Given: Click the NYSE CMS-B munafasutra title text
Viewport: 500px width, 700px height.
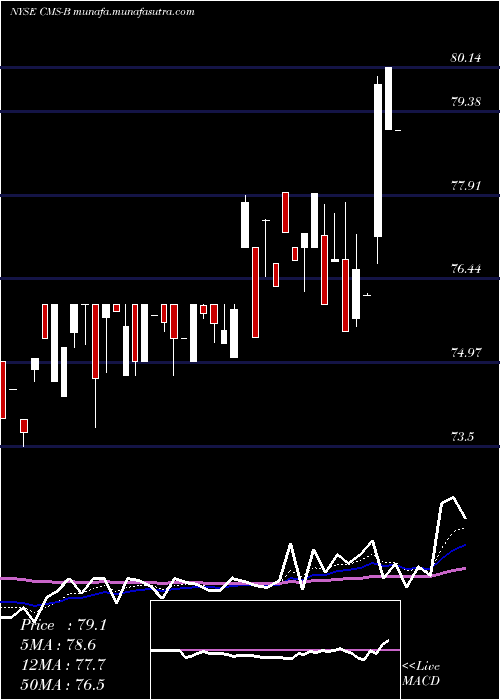Looking at the screenshot, I should coord(102,12).
